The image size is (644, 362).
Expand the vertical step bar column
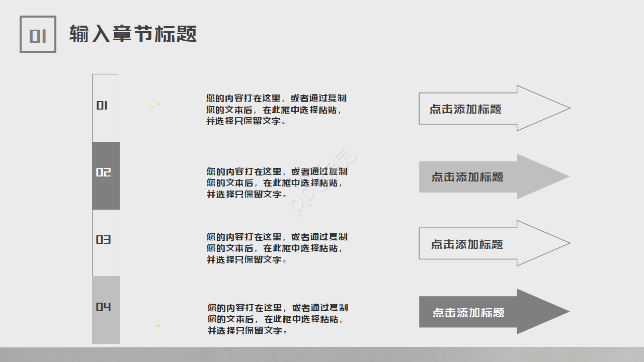pyautogui.click(x=105, y=209)
